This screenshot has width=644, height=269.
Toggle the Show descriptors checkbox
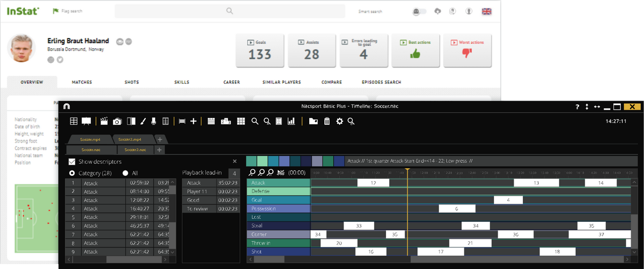click(x=72, y=161)
